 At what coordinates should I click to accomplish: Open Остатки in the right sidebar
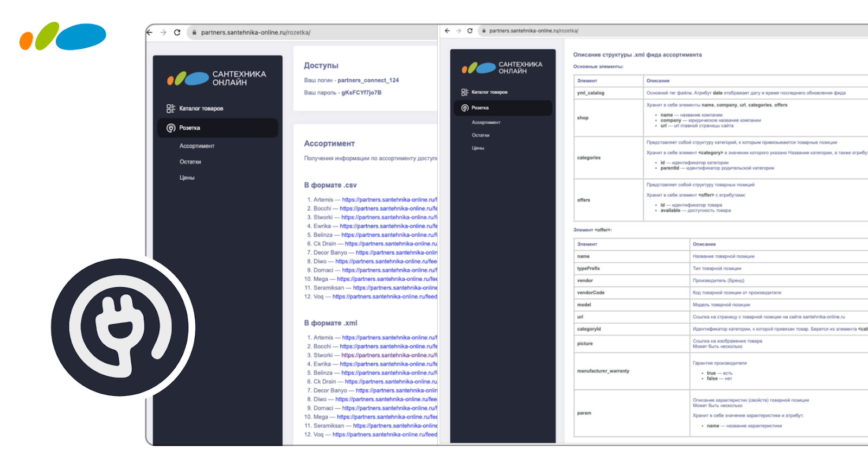481,135
